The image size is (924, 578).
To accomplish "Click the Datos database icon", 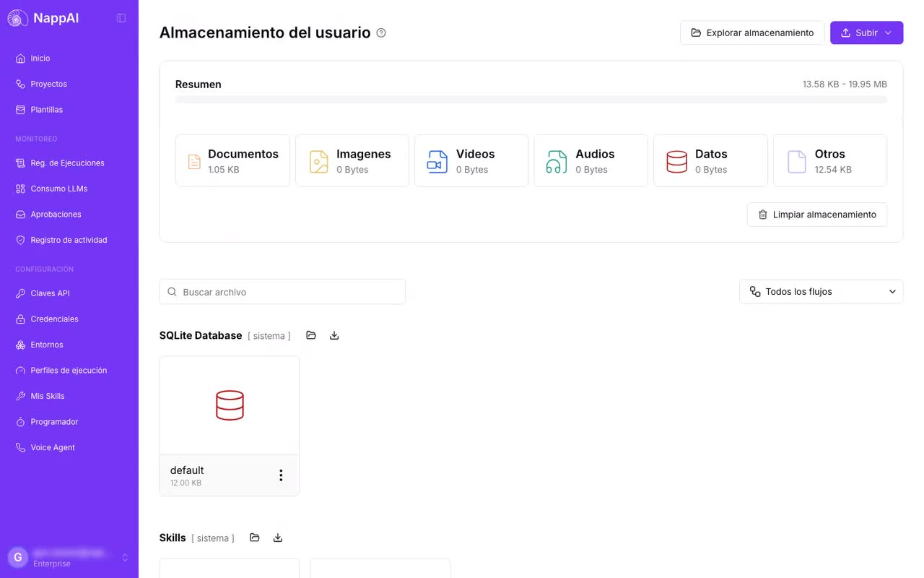I will 676,161.
